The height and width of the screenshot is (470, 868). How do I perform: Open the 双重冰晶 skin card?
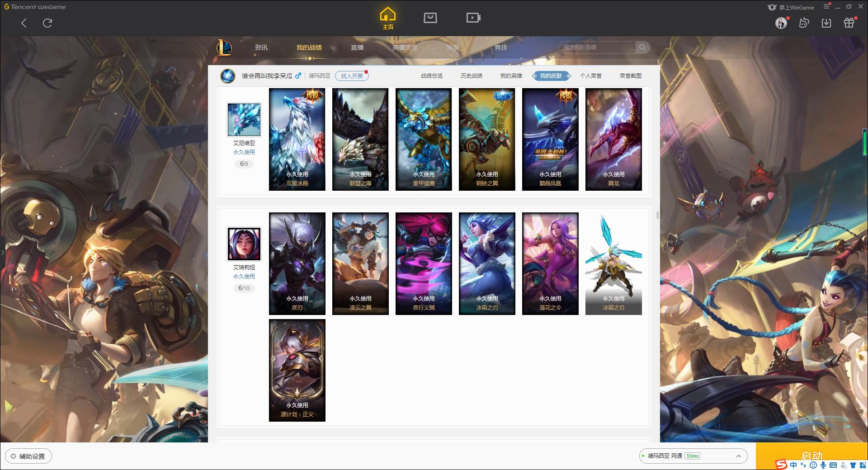297,139
